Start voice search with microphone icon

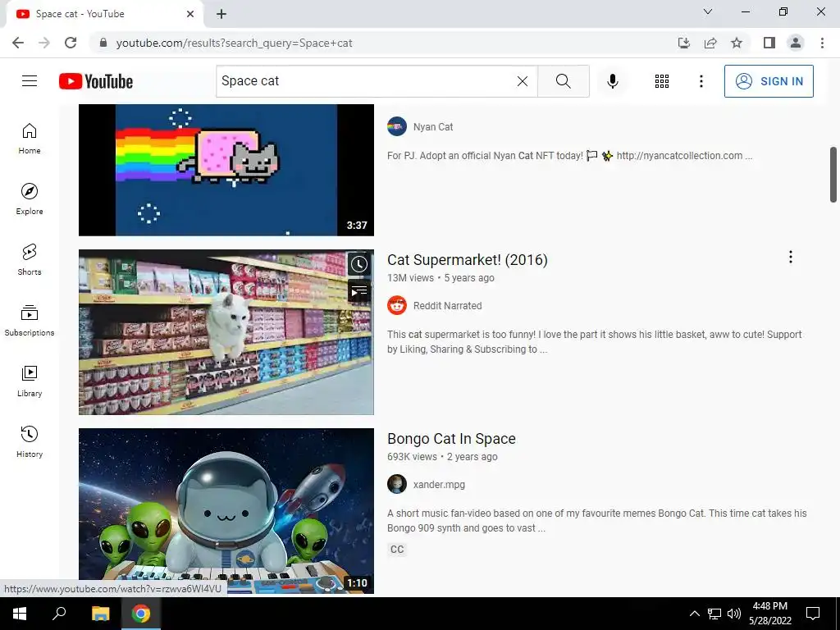[x=613, y=81]
